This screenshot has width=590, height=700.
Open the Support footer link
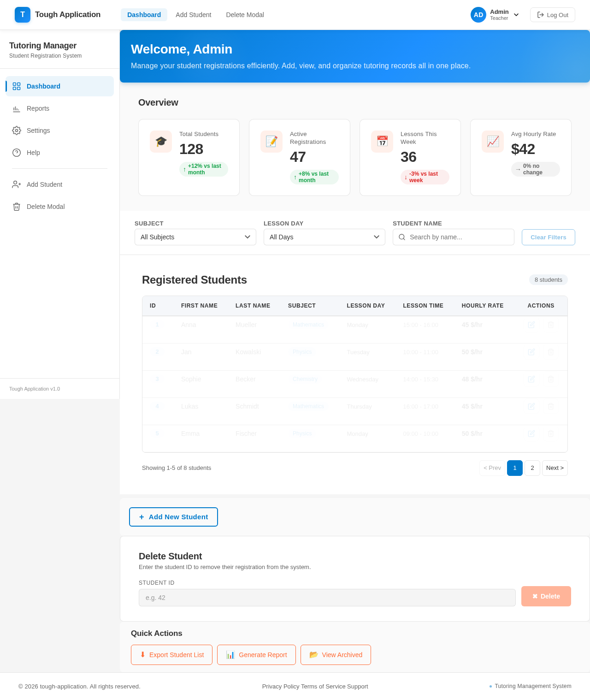click(x=358, y=687)
